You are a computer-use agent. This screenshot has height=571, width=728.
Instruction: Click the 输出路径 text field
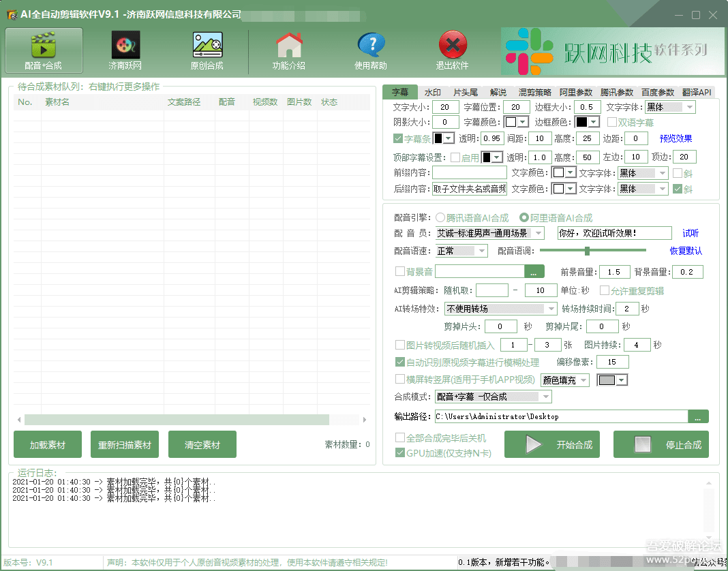[561, 416]
